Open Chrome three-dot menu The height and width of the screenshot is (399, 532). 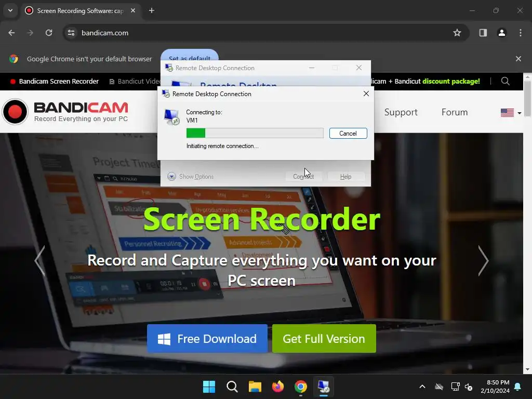pos(521,33)
